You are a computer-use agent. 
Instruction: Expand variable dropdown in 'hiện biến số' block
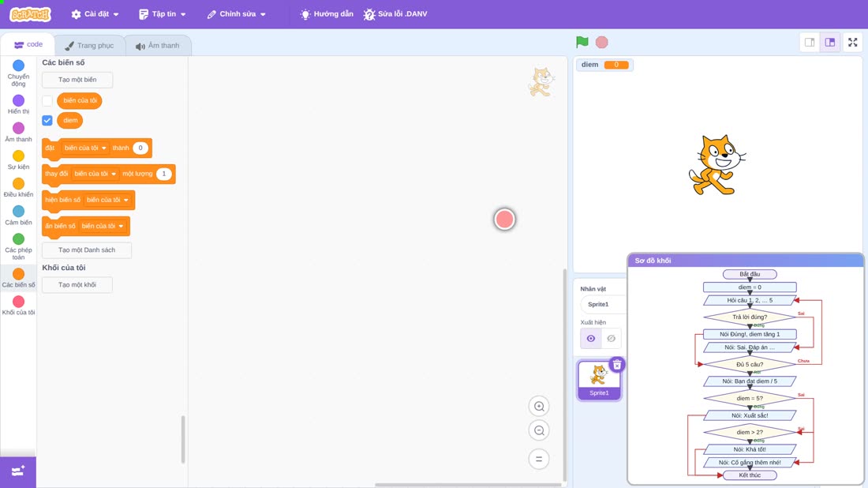tap(107, 200)
